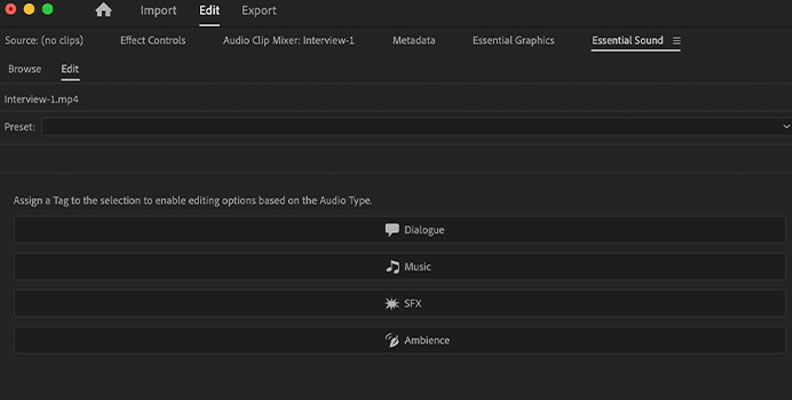Click the Home icon
The image size is (792, 400).
(x=104, y=10)
